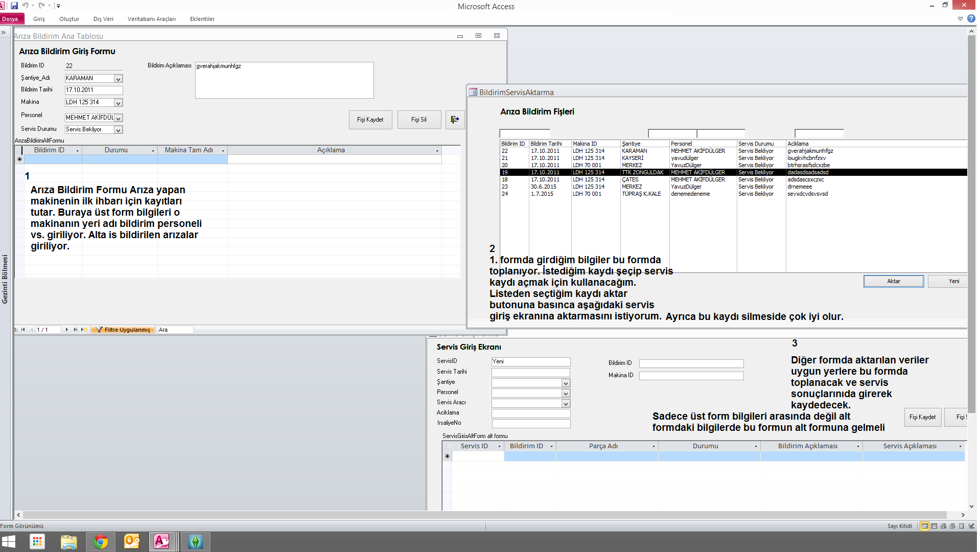
Task: Click the Save icon in the Quick Access Toolbar
Action: click(14, 6)
